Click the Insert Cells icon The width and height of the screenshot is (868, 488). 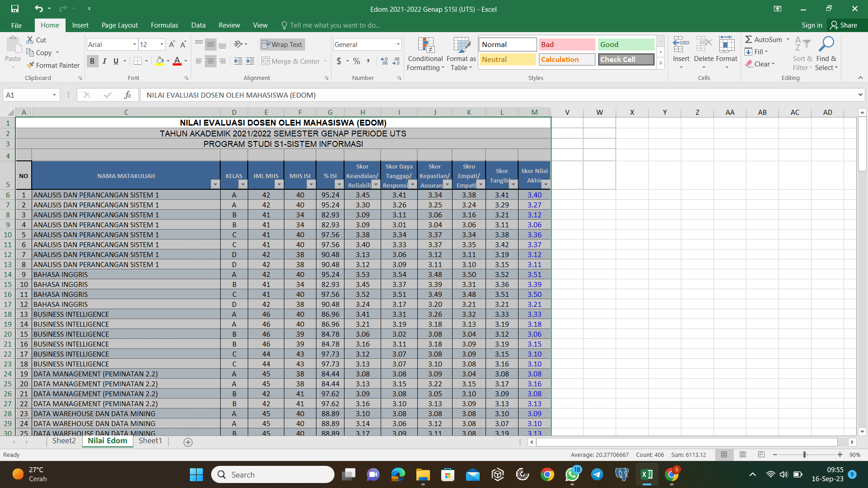point(681,45)
